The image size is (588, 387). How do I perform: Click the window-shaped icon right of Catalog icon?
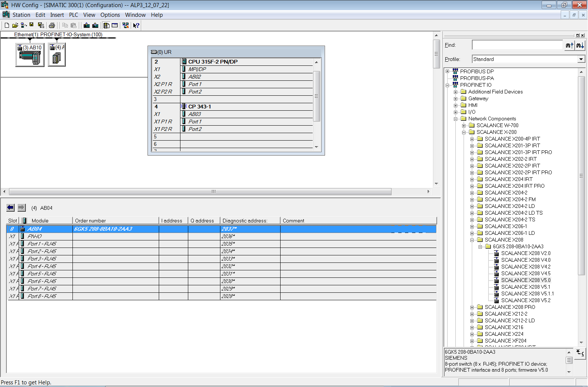point(115,25)
